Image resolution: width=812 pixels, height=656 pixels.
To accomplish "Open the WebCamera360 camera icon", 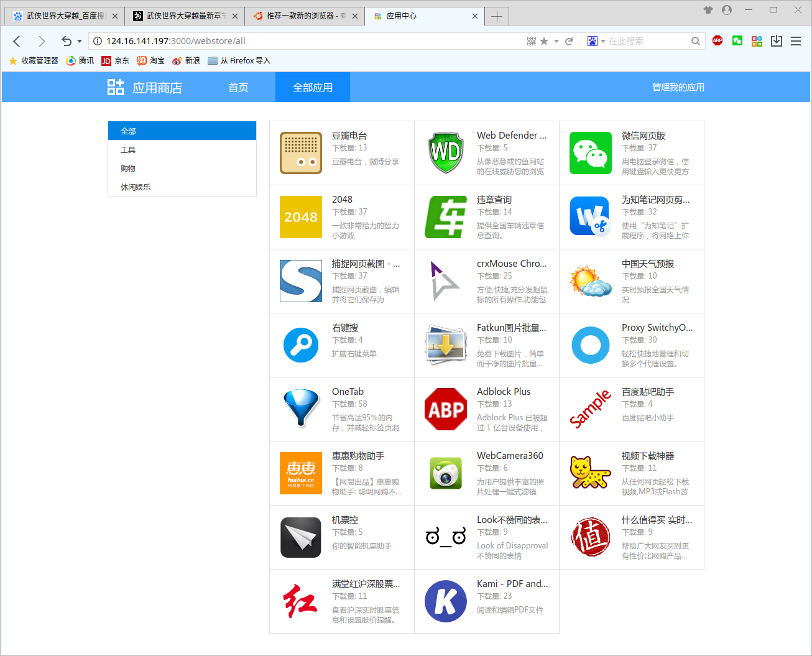I will pyautogui.click(x=446, y=473).
